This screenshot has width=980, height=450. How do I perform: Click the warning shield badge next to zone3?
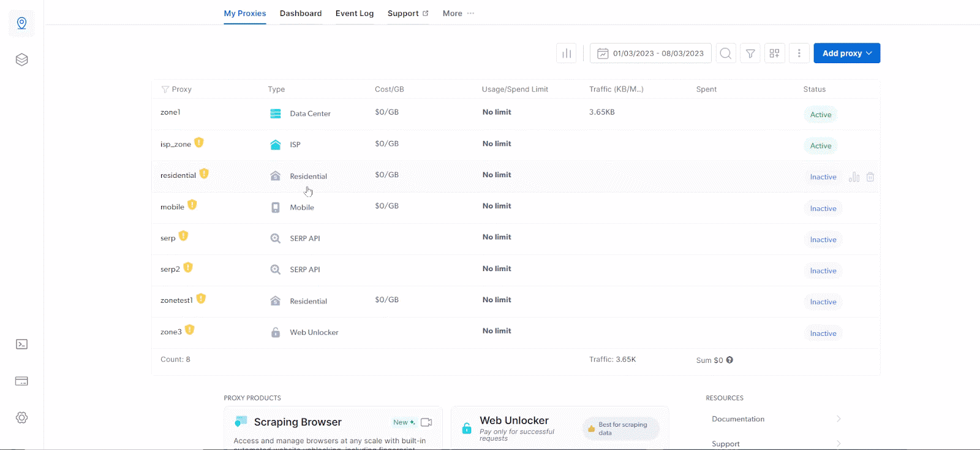click(x=190, y=330)
